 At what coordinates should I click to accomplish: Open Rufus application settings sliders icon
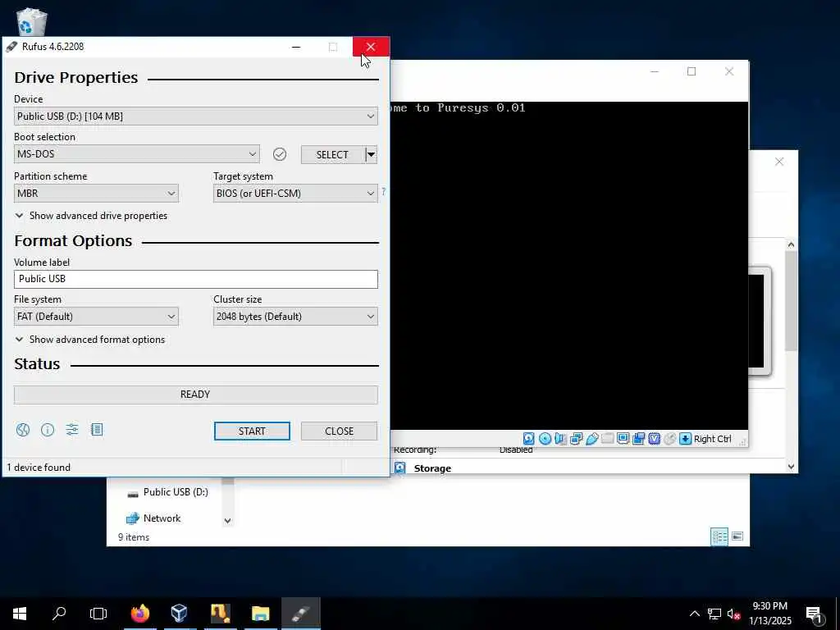click(72, 430)
